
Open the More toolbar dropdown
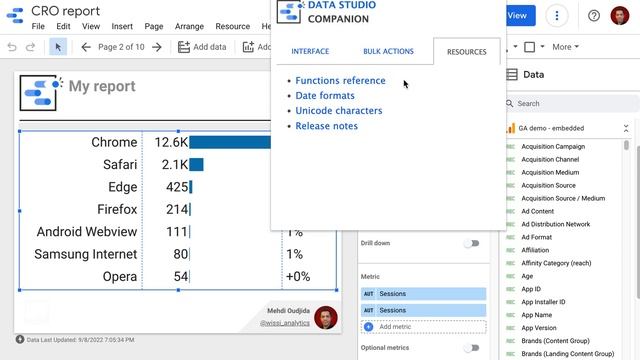click(x=565, y=47)
